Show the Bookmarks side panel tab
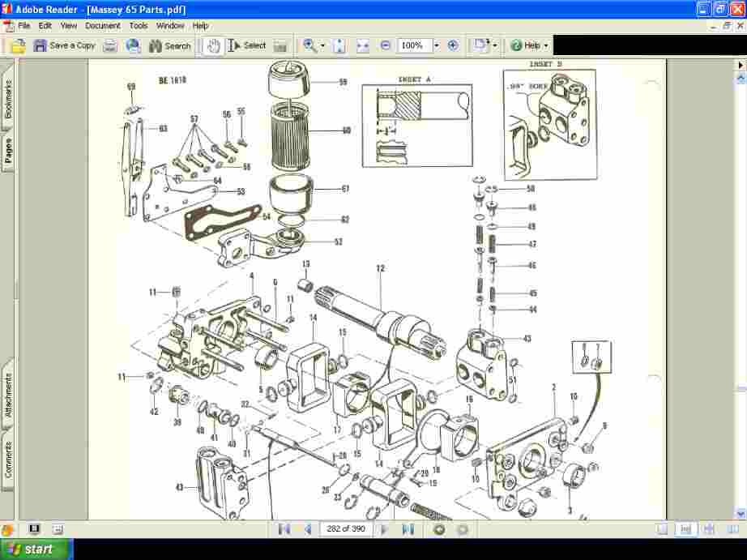 [7, 98]
